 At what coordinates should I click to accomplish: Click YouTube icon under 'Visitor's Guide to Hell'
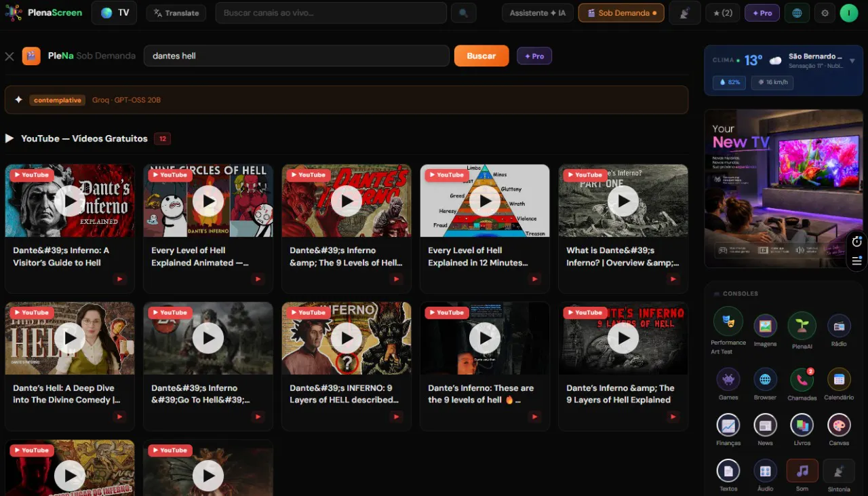pos(120,279)
